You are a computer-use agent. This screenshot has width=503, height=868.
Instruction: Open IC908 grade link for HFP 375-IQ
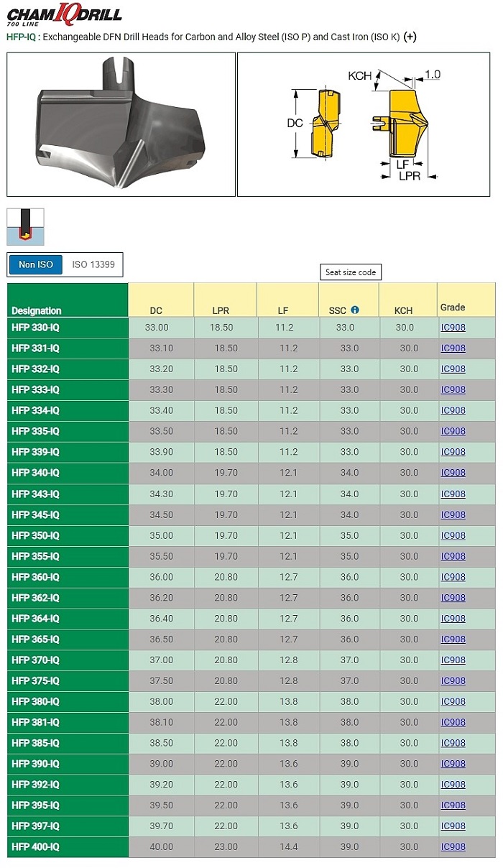tap(453, 680)
